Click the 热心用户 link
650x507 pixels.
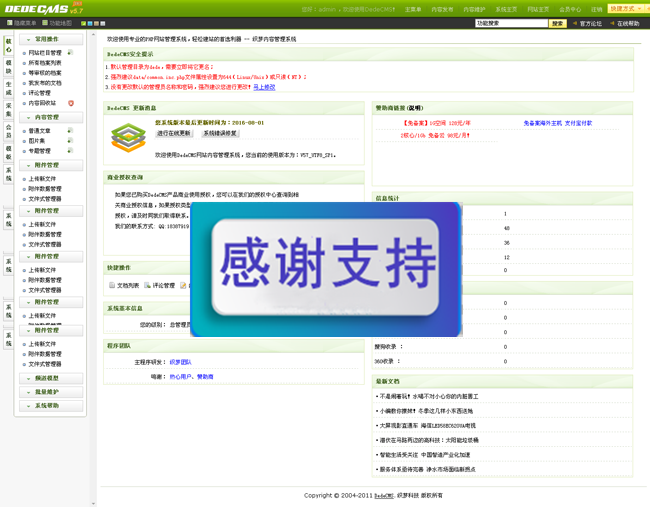tap(180, 377)
